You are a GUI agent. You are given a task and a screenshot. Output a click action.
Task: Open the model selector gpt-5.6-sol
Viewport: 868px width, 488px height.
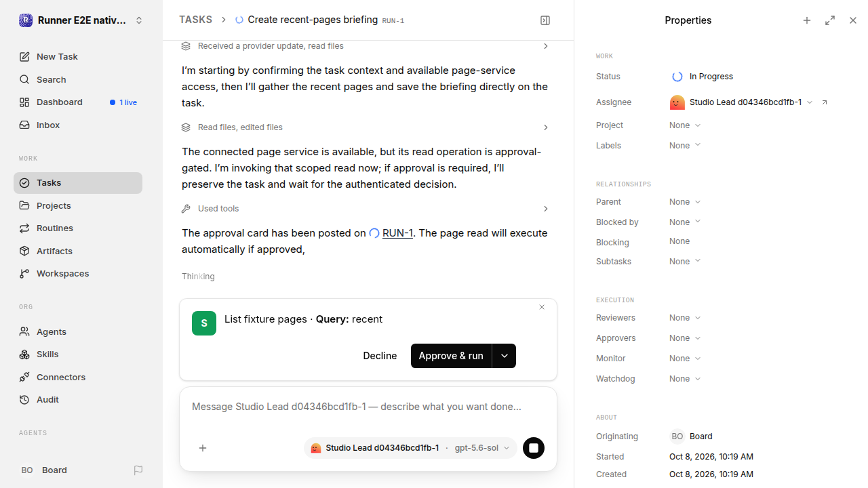[x=482, y=448]
